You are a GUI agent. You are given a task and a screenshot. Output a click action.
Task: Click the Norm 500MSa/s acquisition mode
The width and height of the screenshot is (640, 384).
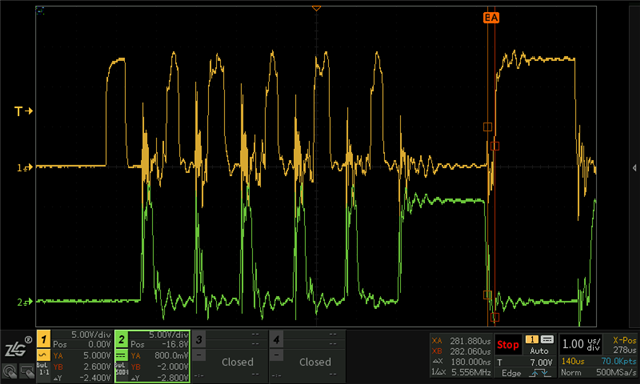(598, 372)
